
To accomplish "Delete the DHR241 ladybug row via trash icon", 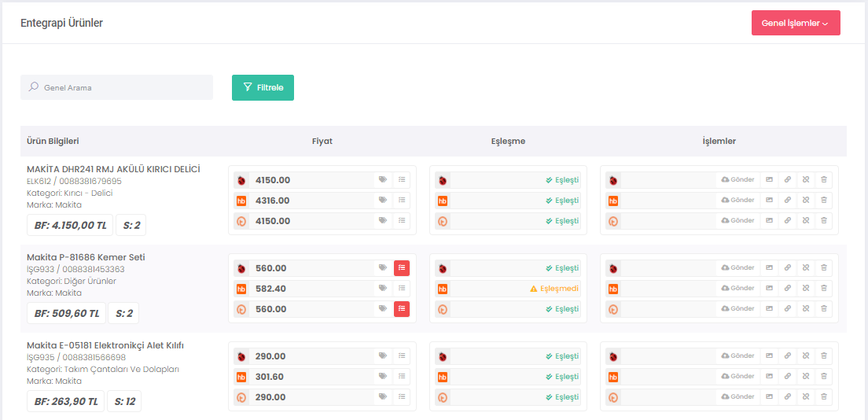I will pos(824,180).
